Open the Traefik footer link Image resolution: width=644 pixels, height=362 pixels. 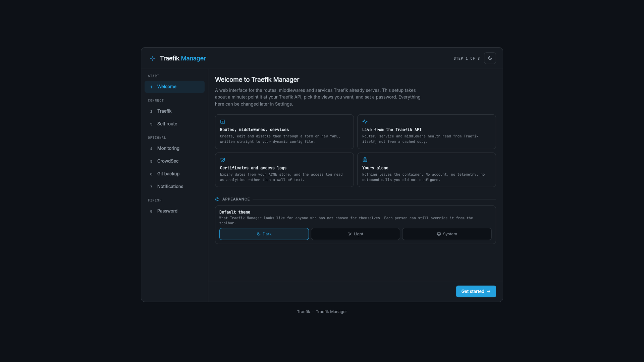coord(304,312)
